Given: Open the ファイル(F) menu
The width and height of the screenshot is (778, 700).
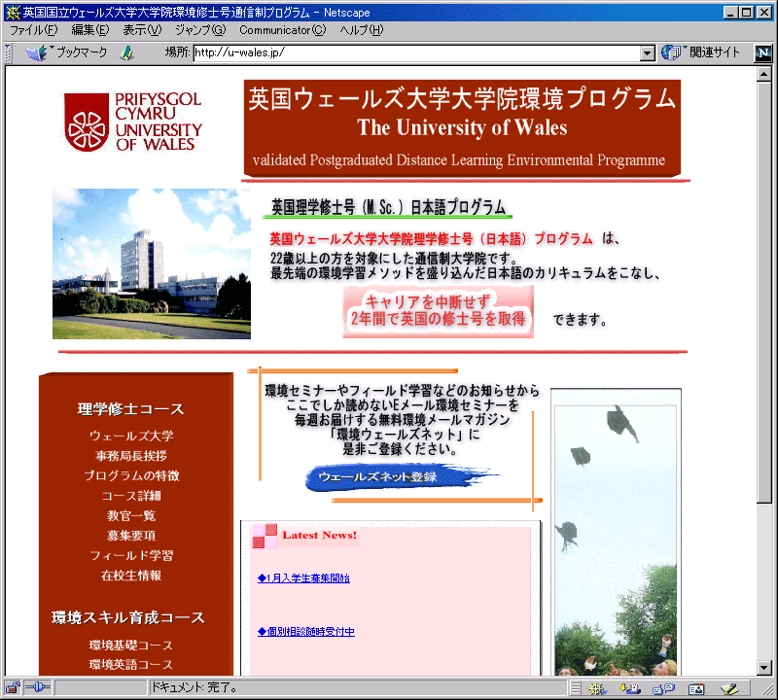Looking at the screenshot, I should tap(34, 30).
